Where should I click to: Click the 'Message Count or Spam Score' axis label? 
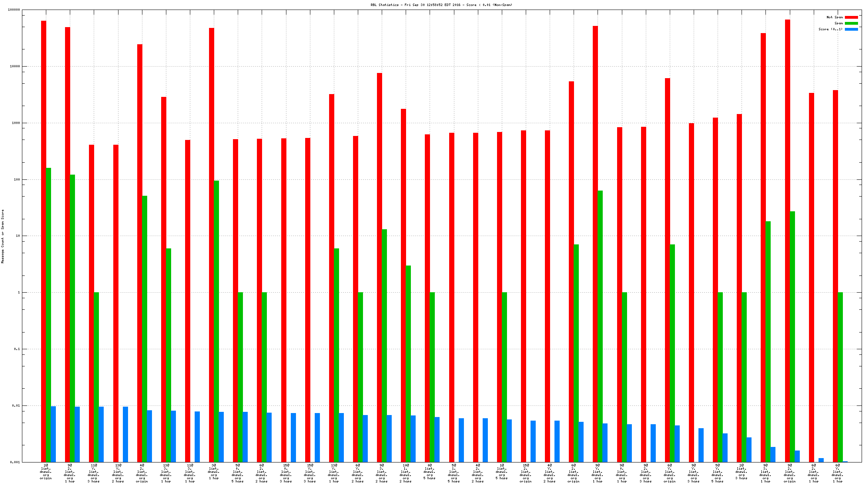click(3, 236)
